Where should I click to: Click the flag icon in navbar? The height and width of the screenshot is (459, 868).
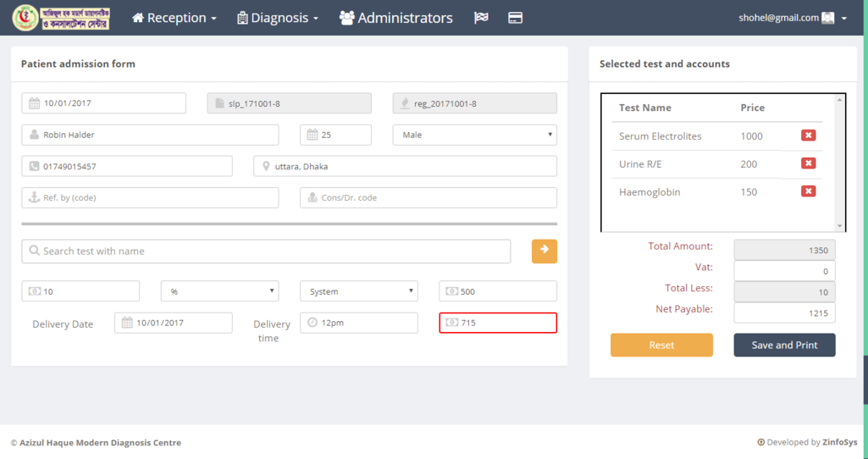tap(481, 18)
